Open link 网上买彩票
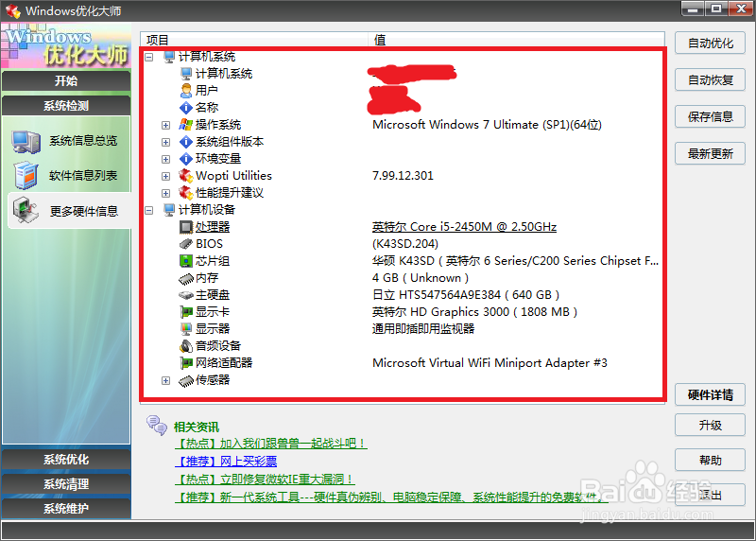 (x=226, y=461)
